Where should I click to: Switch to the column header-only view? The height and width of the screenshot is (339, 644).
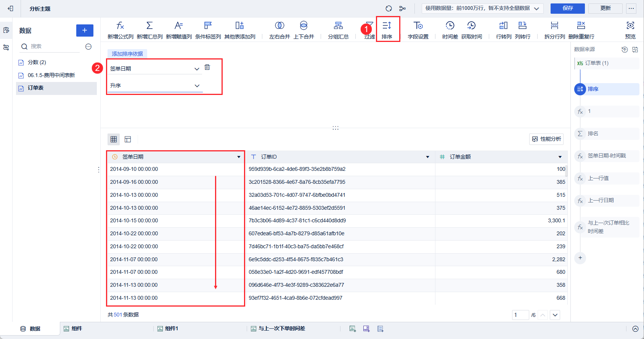point(128,139)
